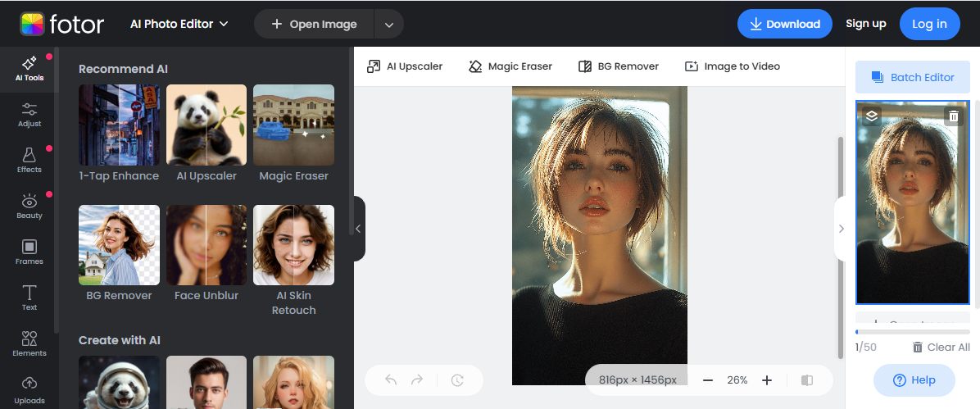Click the Open Image button
980x409 pixels.
coord(315,25)
